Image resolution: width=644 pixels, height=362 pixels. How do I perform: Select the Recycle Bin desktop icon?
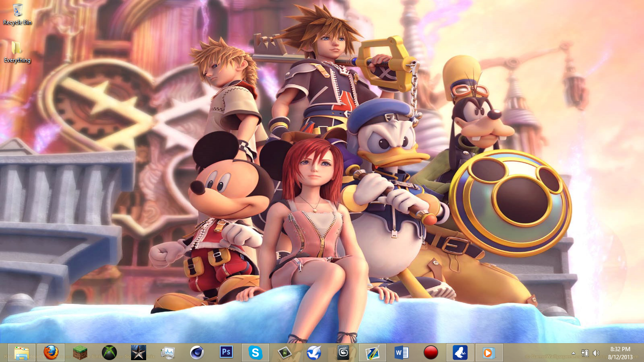(17, 14)
